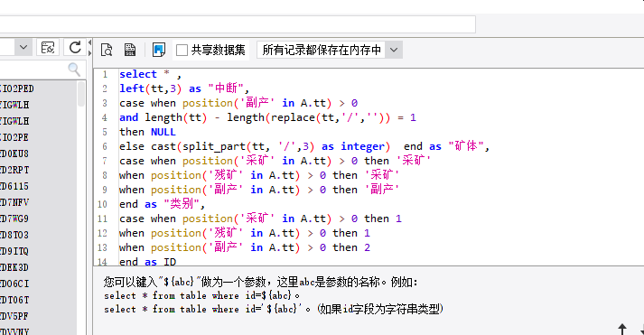The width and height of the screenshot is (644, 335).
Task: Click the refresh icon beside the connection dropdown
Action: 75,48
